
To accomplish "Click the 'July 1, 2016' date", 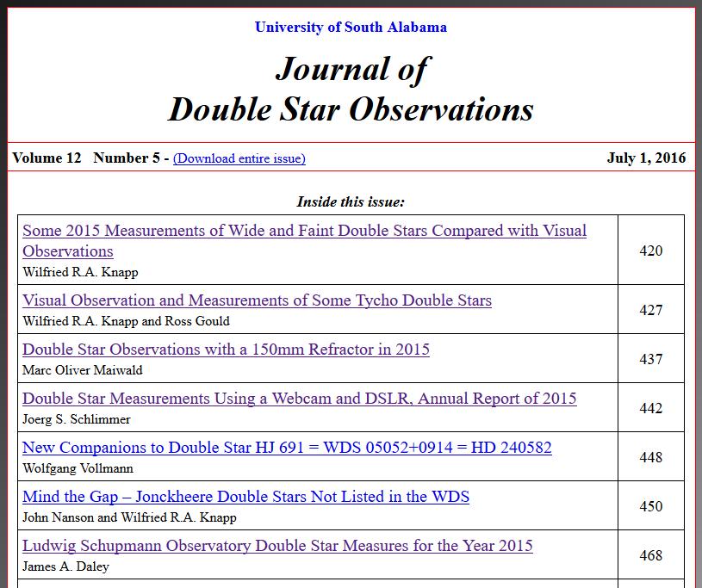I will (x=647, y=158).
